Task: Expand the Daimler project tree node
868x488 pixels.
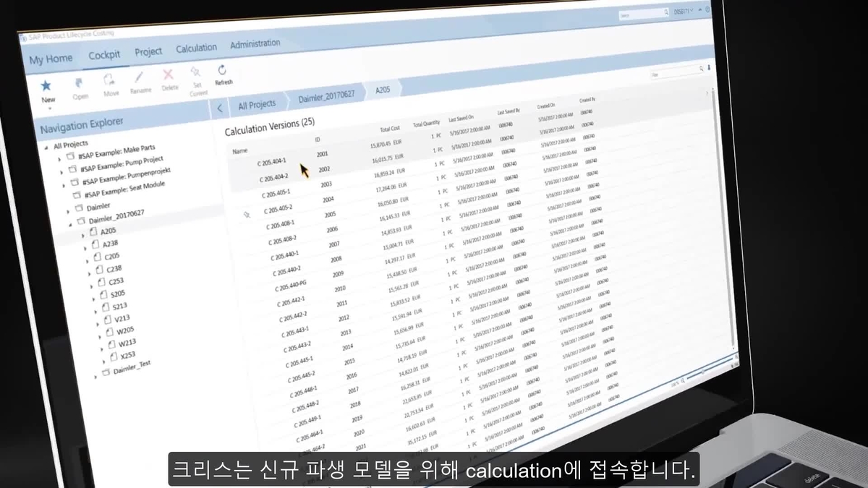Action: [69, 210]
